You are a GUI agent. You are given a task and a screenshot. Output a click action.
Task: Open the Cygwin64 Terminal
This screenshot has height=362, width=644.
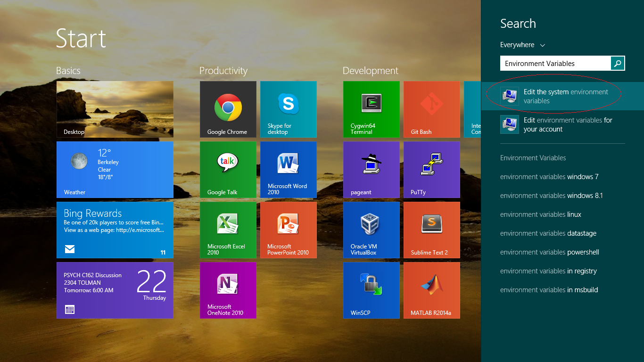pyautogui.click(x=371, y=109)
